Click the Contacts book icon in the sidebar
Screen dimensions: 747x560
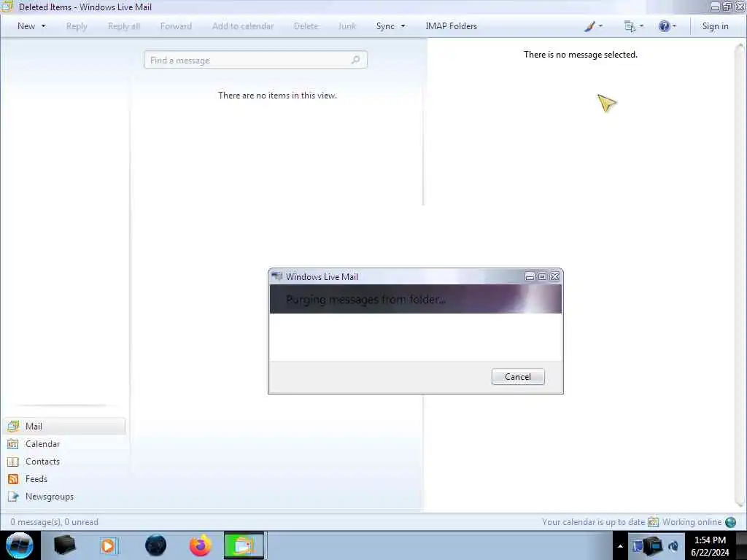(13, 462)
